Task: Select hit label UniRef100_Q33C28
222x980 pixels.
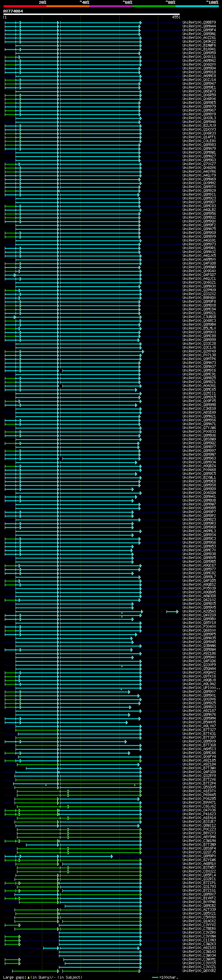Action: point(199,343)
